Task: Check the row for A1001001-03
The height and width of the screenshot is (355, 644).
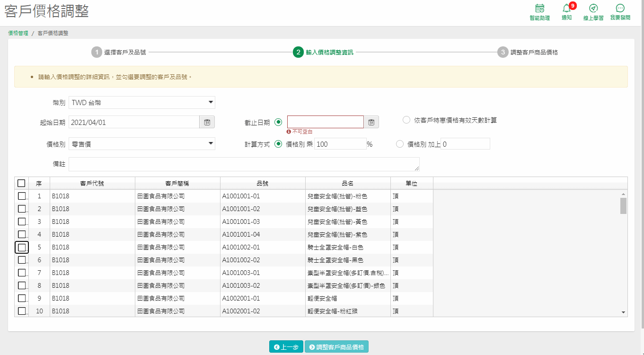Action: coord(22,222)
